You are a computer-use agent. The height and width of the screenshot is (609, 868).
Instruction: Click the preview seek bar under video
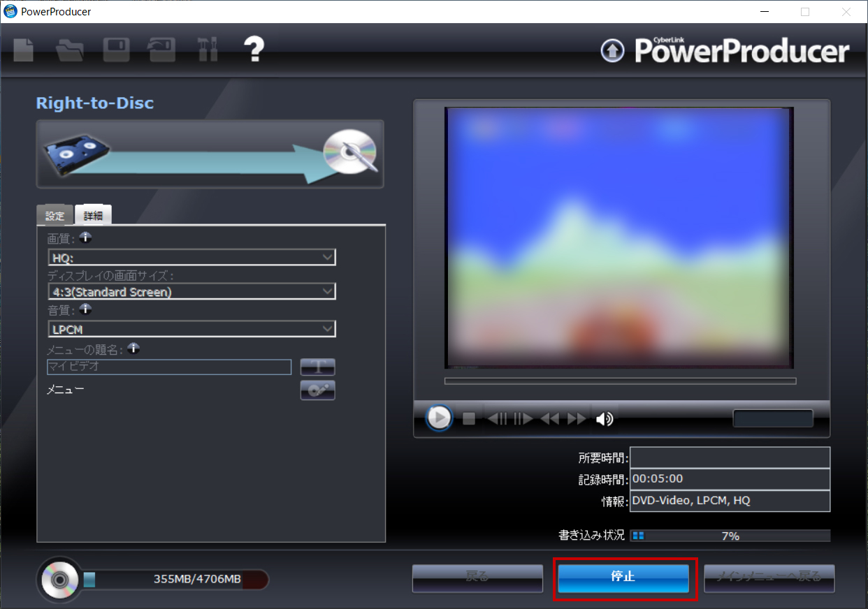click(621, 381)
